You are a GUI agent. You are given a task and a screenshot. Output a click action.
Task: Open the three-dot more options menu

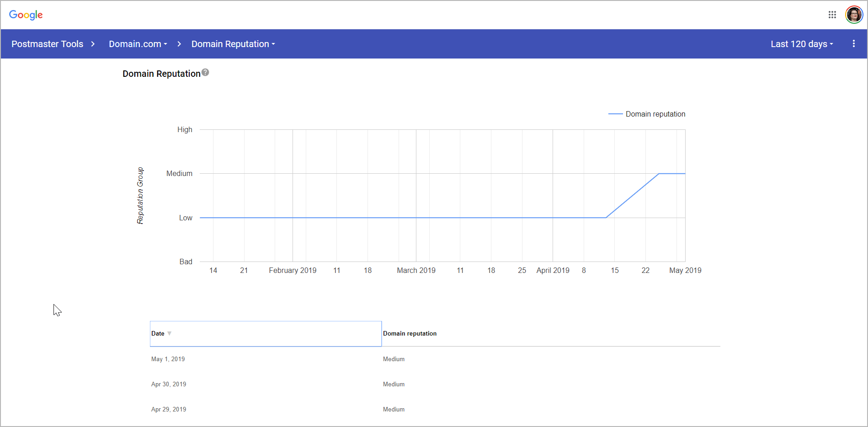[x=853, y=44]
